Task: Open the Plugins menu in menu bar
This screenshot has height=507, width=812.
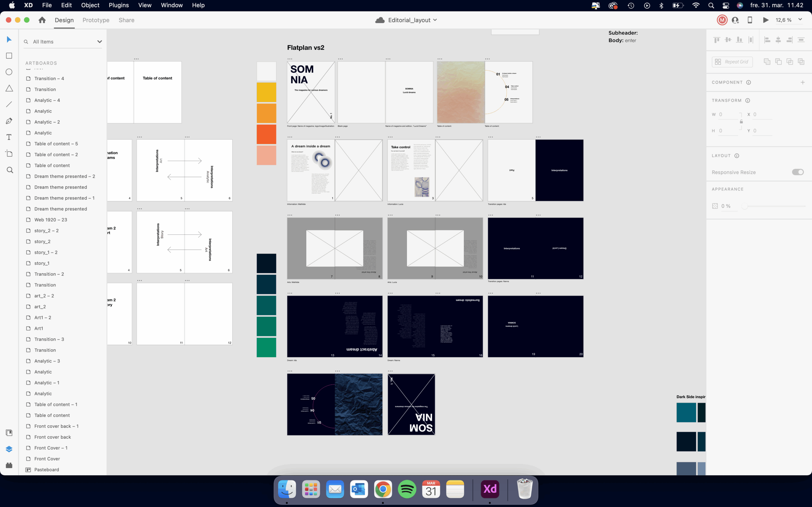Action: click(118, 5)
